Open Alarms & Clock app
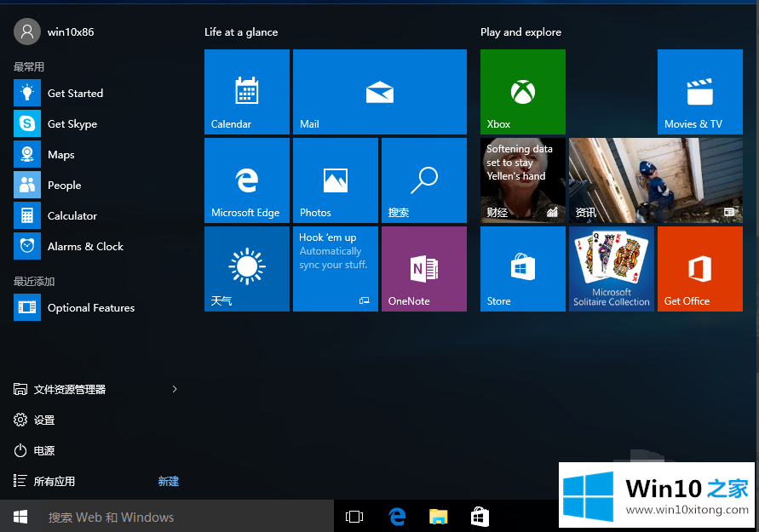This screenshot has width=759, height=532. [x=84, y=247]
